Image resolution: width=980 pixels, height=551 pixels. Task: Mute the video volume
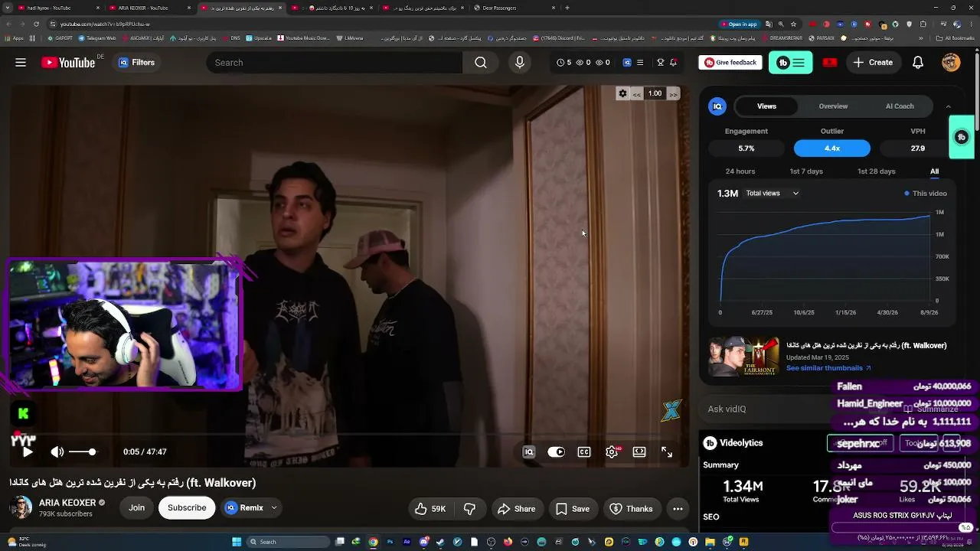(57, 452)
